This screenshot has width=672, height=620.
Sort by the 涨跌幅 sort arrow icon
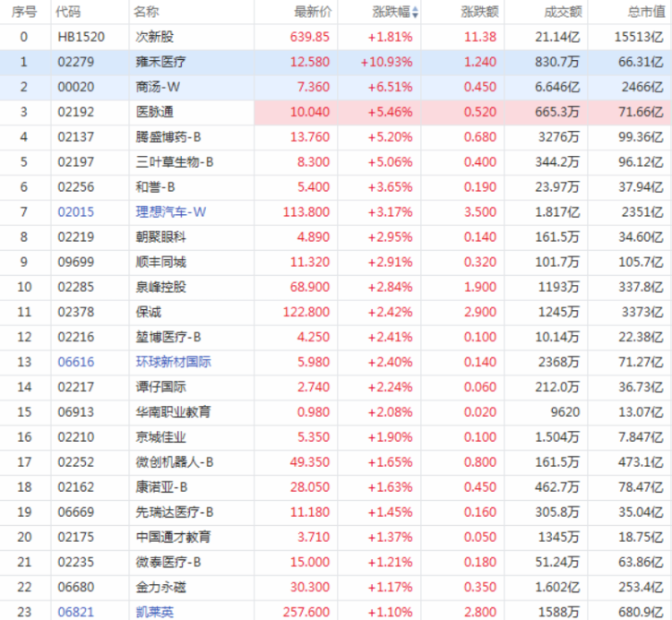[415, 13]
